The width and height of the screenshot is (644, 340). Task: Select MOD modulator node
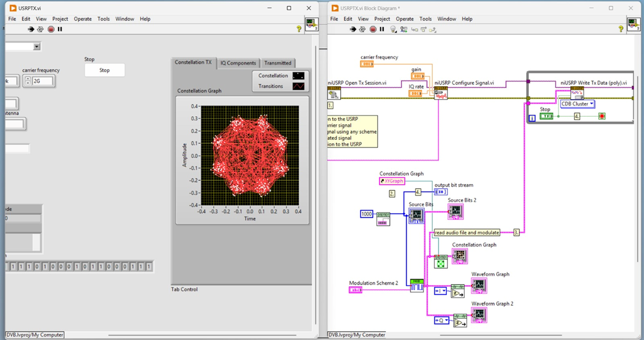(417, 286)
